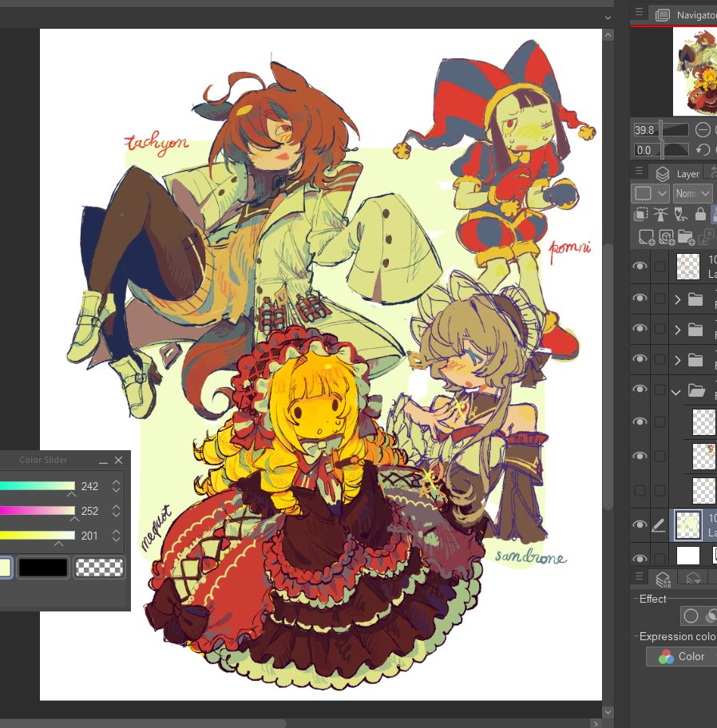This screenshot has width=717, height=728.
Task: Collapse the open layer folder chevron
Action: pos(676,392)
